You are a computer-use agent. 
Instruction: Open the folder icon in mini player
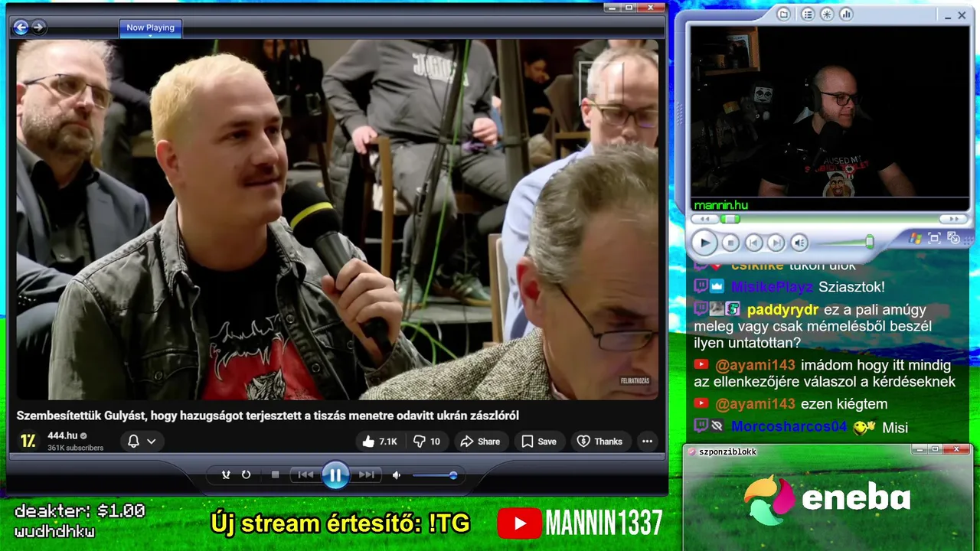[x=783, y=14]
